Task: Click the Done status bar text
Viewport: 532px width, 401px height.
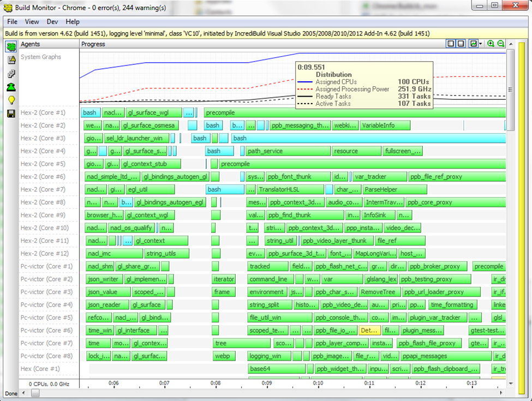Action: 11,393
